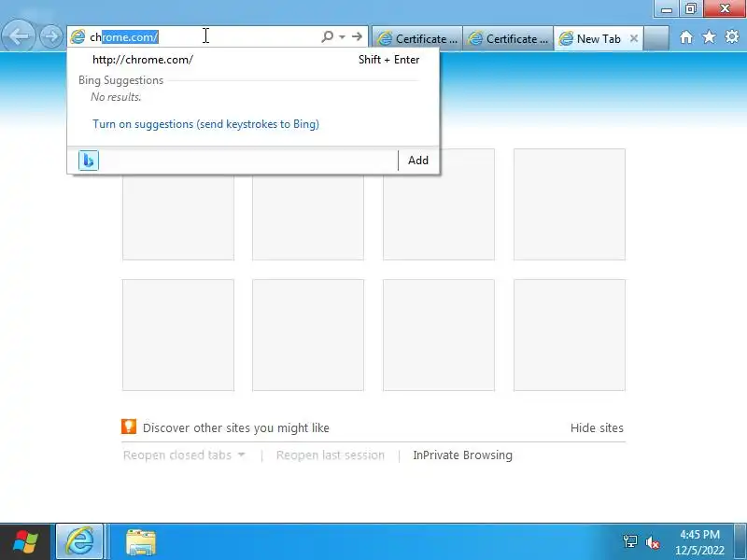This screenshot has width=747, height=560.
Task: Click the orange lightbulb Discover icon
Action: 129,427
